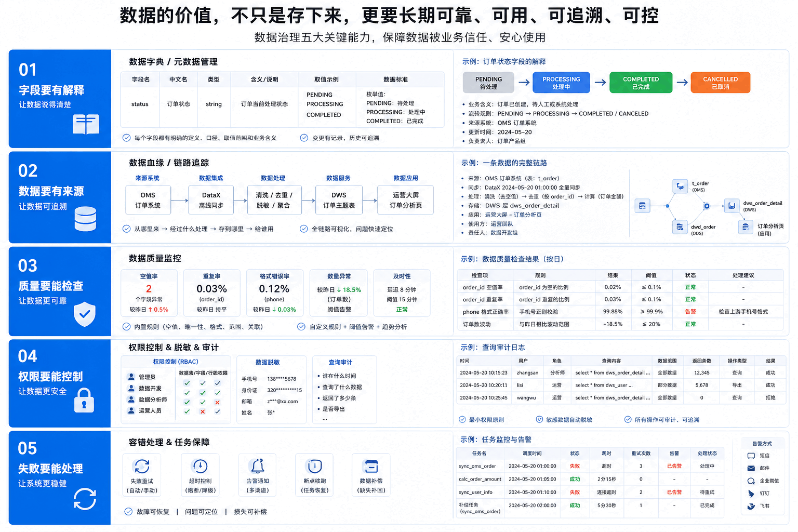Select the 数据集成 stage label

(211, 178)
